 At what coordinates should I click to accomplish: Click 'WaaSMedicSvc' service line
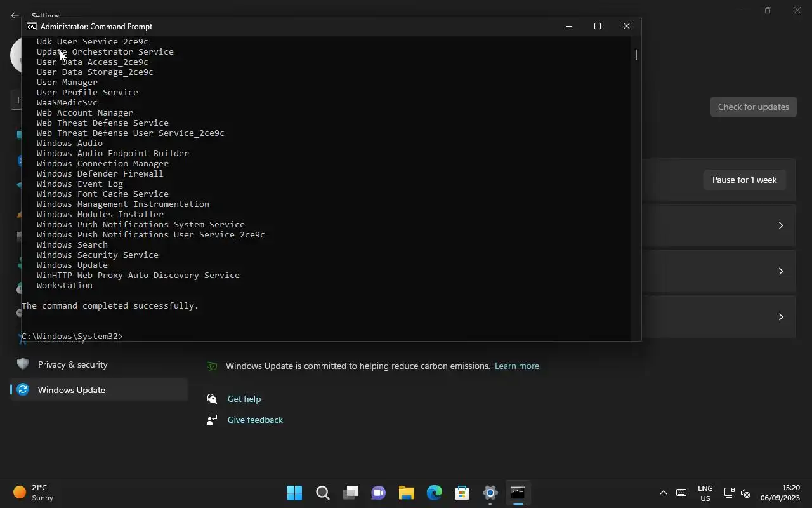67,102
